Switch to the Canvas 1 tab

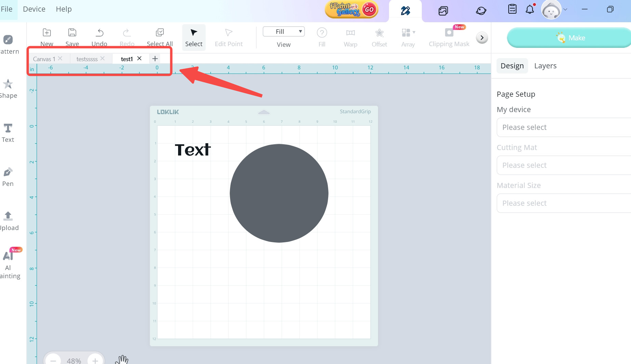click(44, 59)
